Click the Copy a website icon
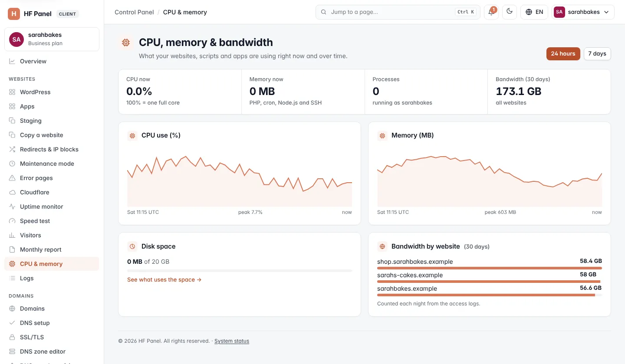Screen dimensions: 625x364 click(12, 135)
